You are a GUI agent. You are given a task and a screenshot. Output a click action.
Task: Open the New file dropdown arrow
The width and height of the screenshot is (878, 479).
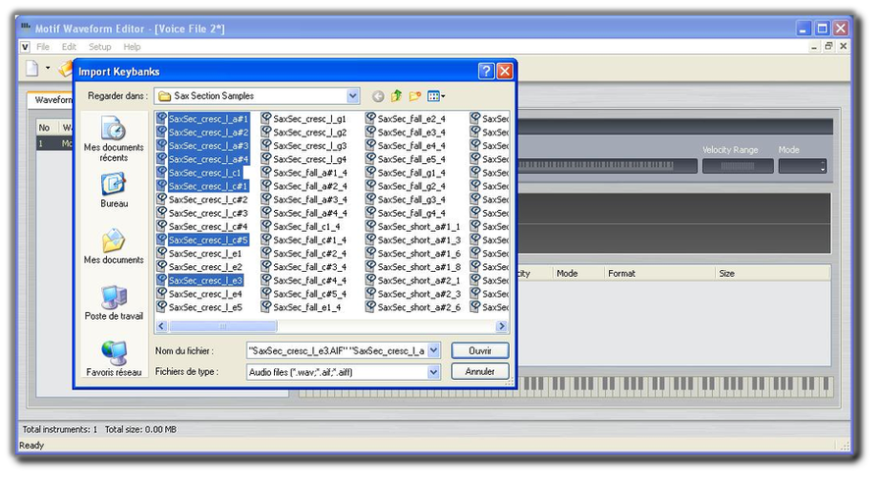coord(48,68)
